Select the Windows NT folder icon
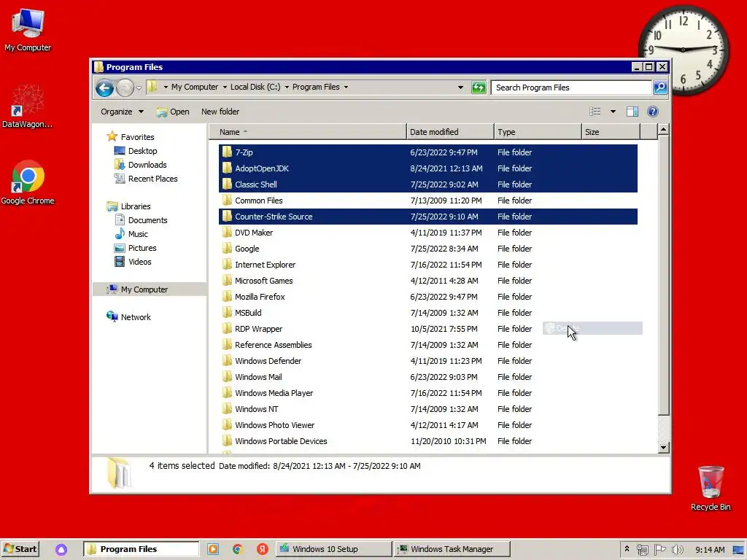 point(228,409)
